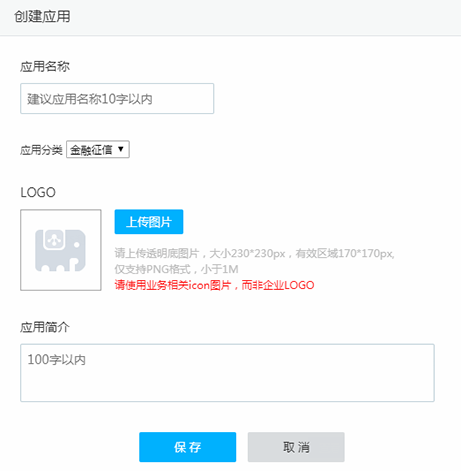
Task: Select the LOGO preview thumbnail frame
Action: [x=61, y=250]
